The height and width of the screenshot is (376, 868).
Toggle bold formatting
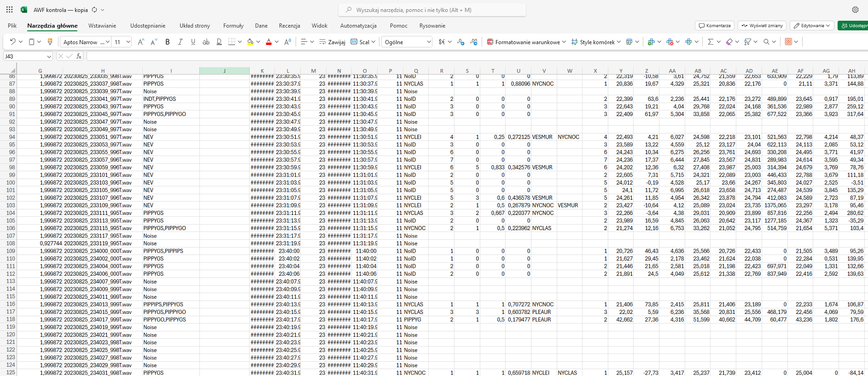[168, 42]
